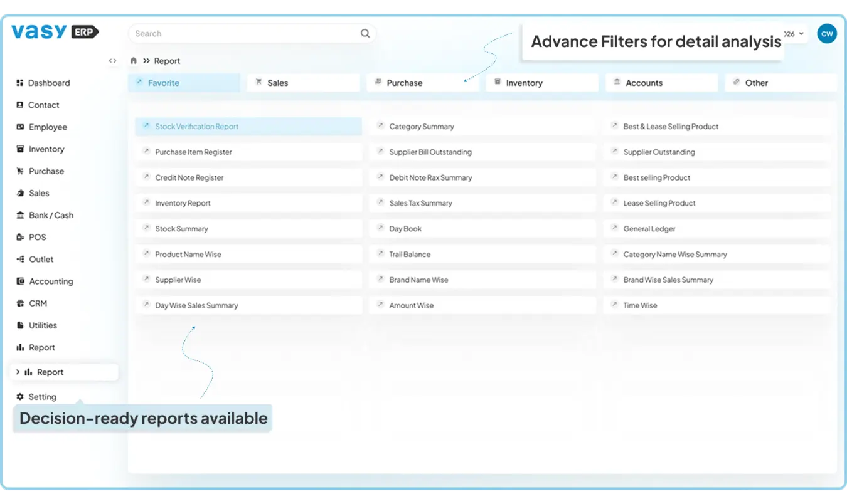The width and height of the screenshot is (847, 504).
Task: Click the search magnifier icon
Action: 365,34
